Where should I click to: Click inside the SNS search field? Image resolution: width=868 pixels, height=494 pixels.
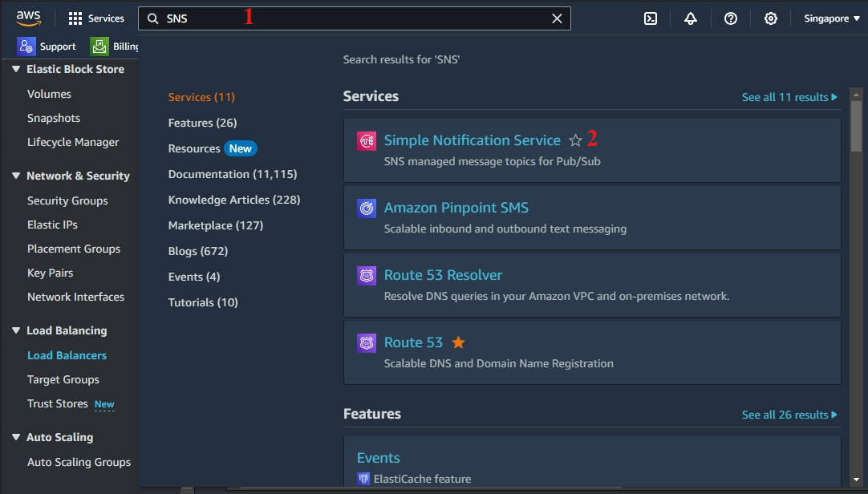tap(355, 18)
